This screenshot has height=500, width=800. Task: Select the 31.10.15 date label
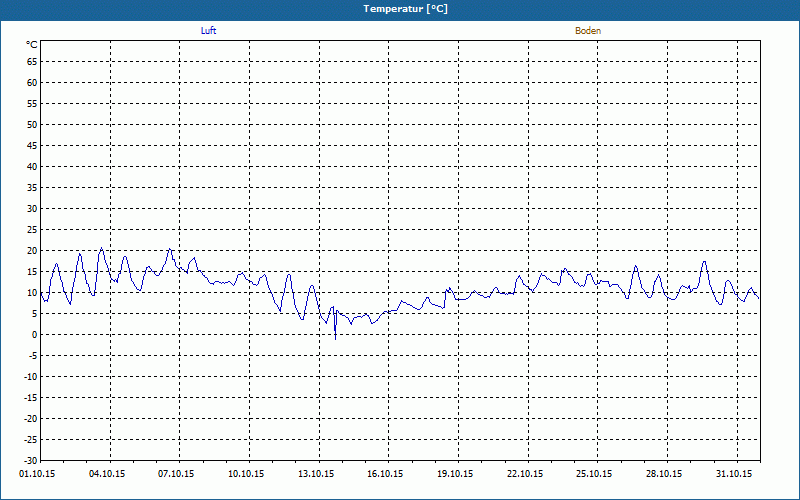734,474
